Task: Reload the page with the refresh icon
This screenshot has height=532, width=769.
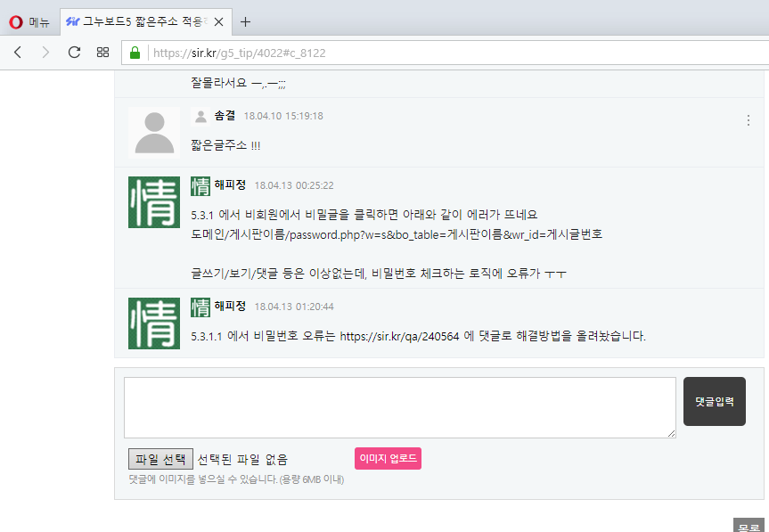Action: pyautogui.click(x=74, y=53)
